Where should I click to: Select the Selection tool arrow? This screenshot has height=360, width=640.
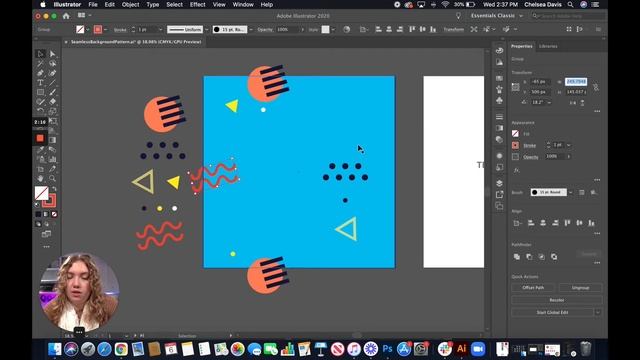point(40,54)
